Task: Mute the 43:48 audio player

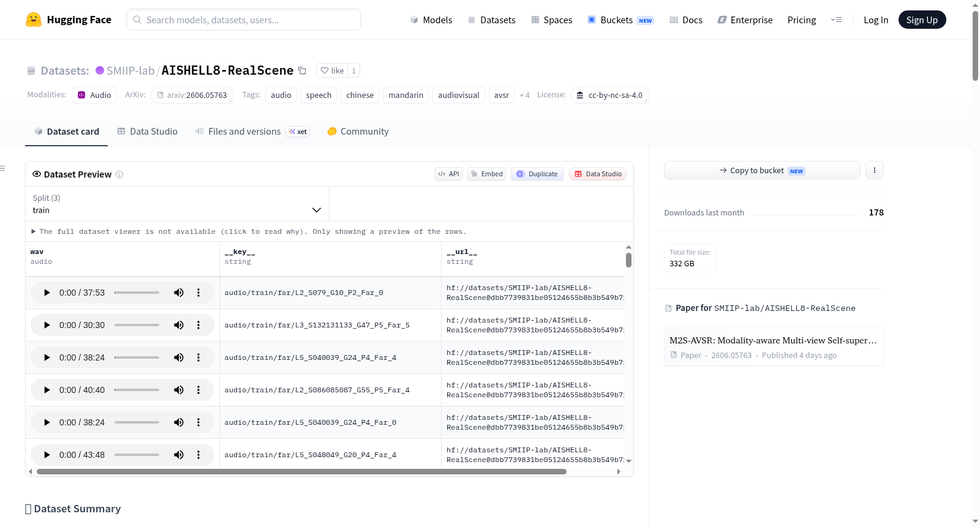Action: tap(179, 455)
